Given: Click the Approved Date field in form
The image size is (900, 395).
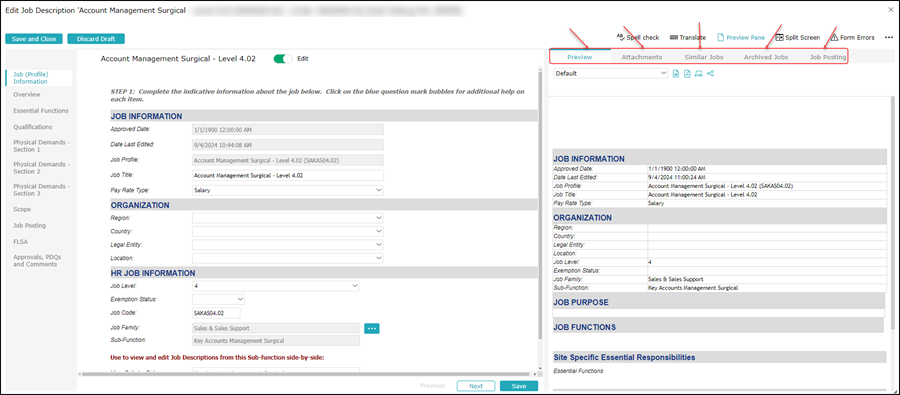Looking at the screenshot, I should [288, 129].
